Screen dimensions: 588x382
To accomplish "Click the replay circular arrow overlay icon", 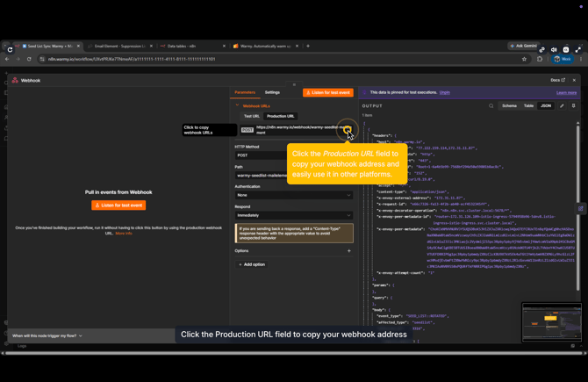I will click(x=11, y=49).
